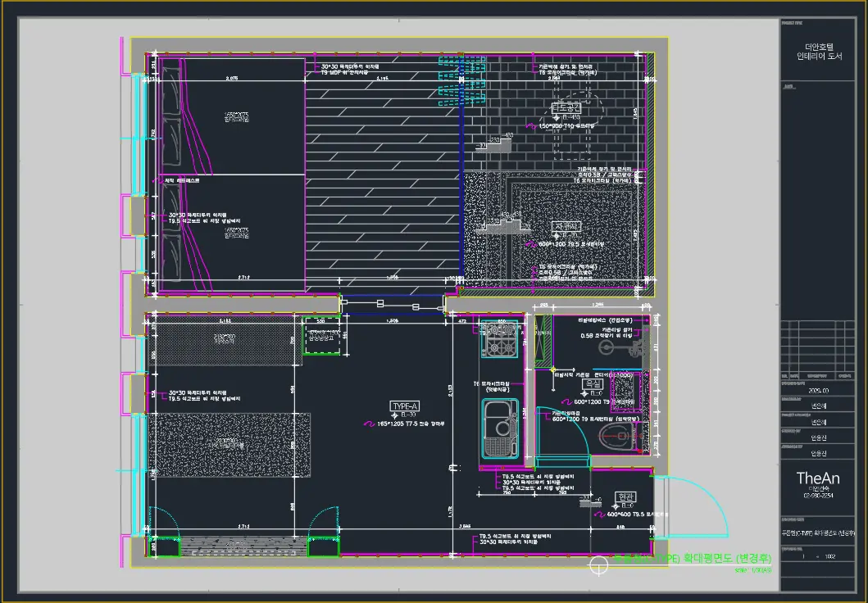Select the lower bed outline in bedroom

(232, 233)
